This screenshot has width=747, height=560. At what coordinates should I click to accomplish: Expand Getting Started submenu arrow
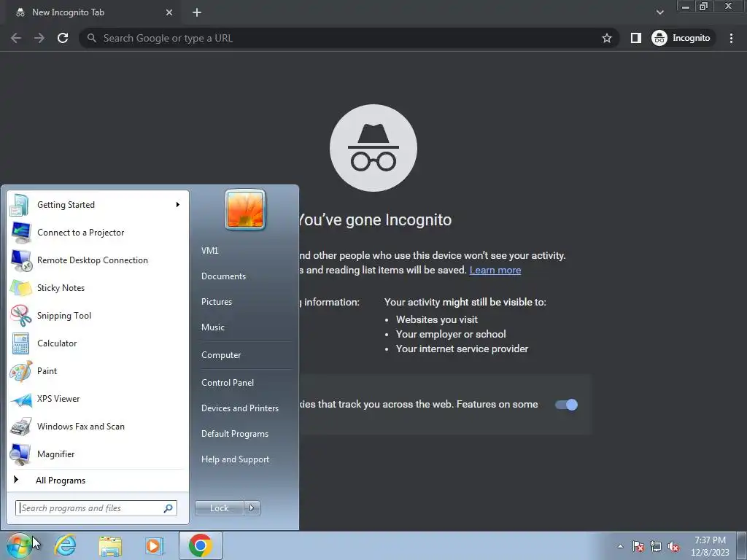point(178,205)
